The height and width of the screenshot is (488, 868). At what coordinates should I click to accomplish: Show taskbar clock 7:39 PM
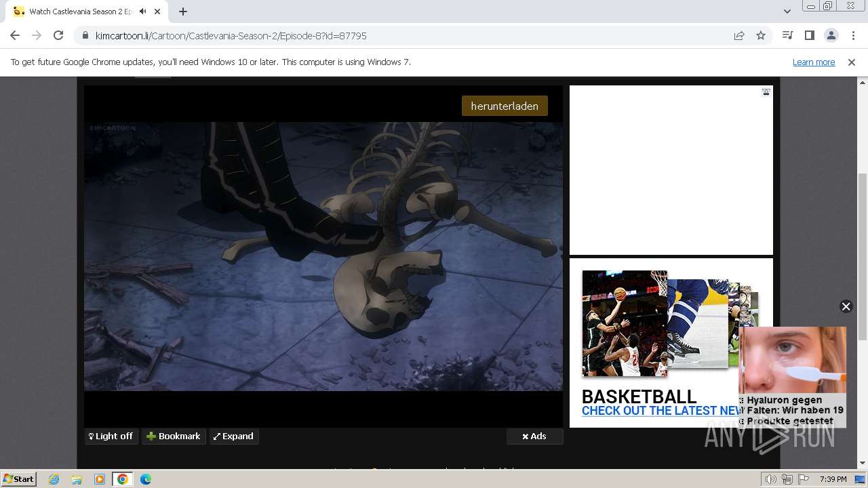coord(833,479)
